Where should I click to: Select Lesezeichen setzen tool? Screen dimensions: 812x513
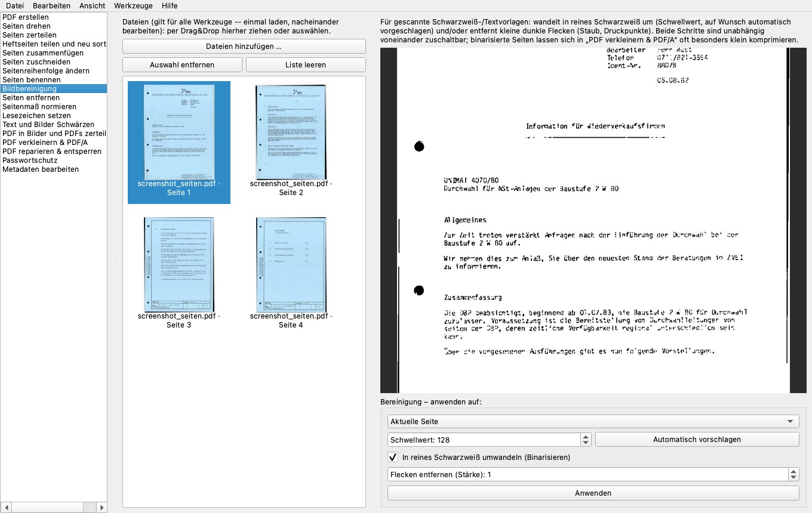click(x=54, y=116)
